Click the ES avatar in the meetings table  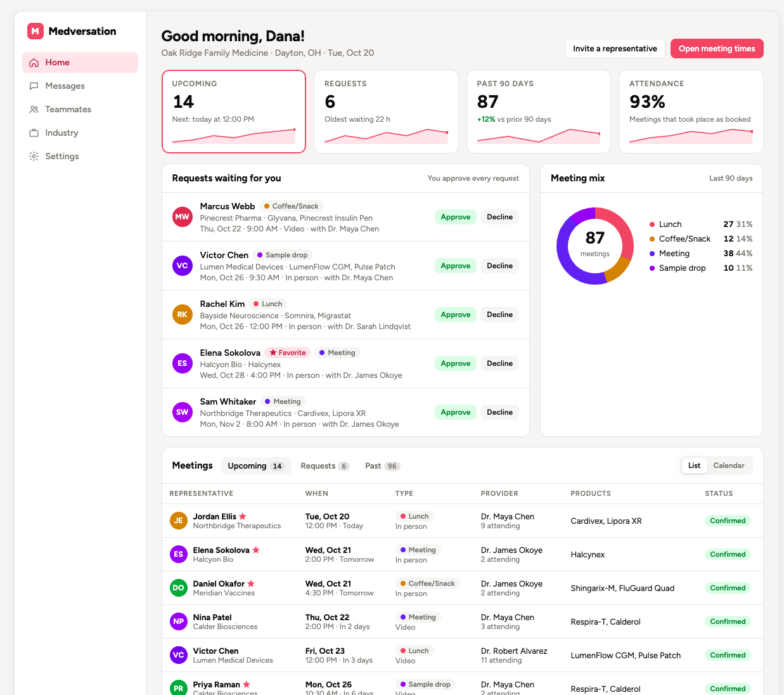[x=179, y=554]
